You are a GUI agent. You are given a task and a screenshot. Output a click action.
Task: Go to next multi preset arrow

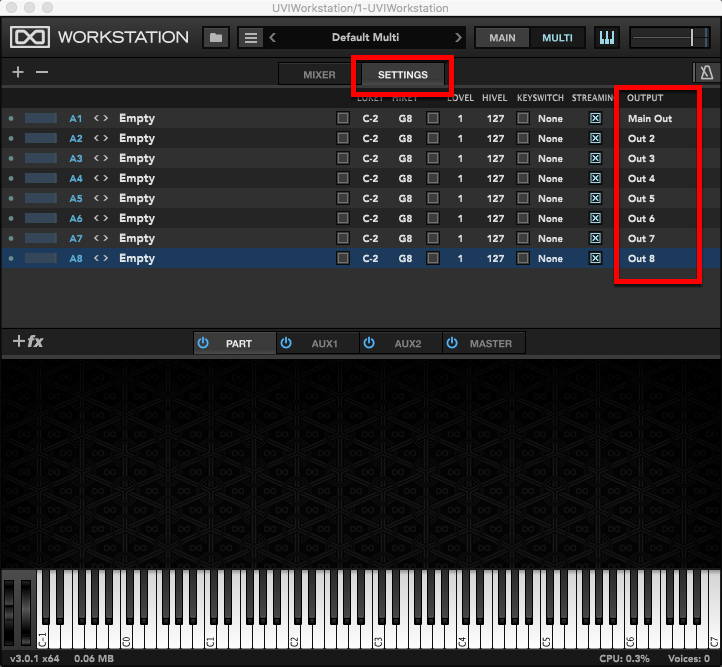pyautogui.click(x=458, y=37)
